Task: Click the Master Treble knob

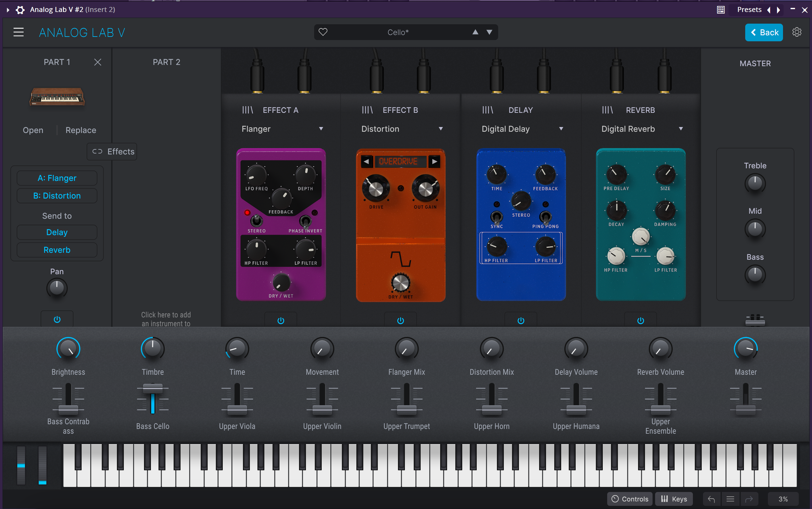Action: click(x=755, y=183)
